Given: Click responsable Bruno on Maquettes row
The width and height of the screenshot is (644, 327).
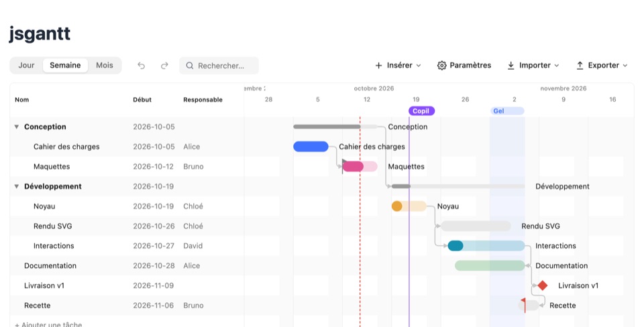Looking at the screenshot, I should tap(193, 167).
